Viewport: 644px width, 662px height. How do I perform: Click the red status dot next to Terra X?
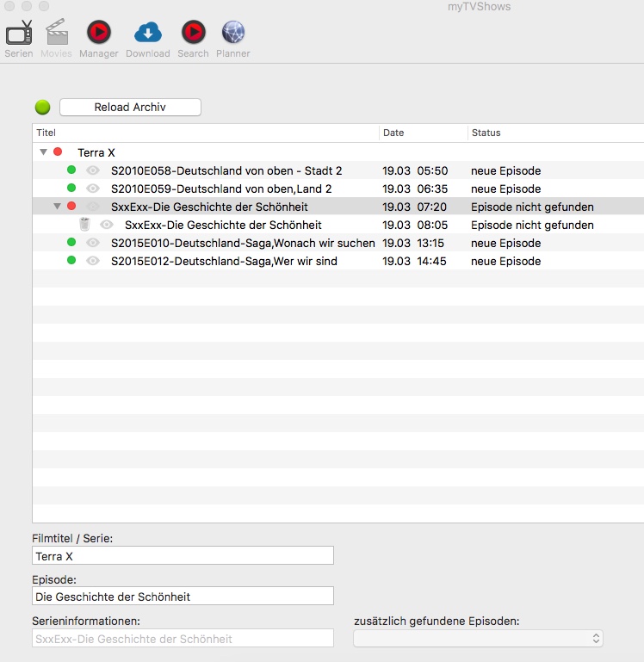58,152
